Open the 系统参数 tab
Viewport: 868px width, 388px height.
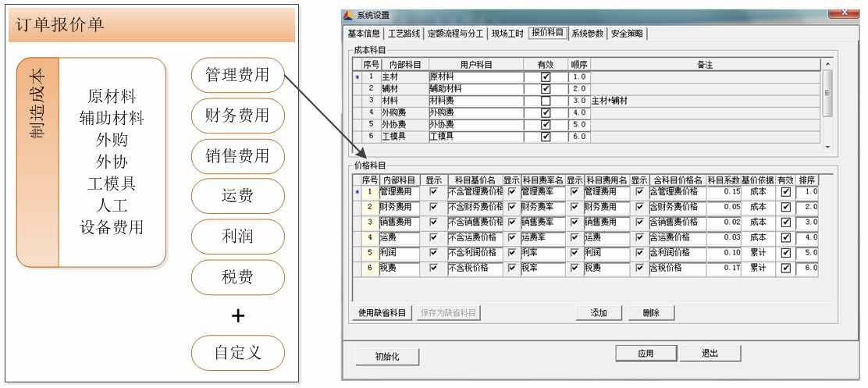click(x=587, y=34)
